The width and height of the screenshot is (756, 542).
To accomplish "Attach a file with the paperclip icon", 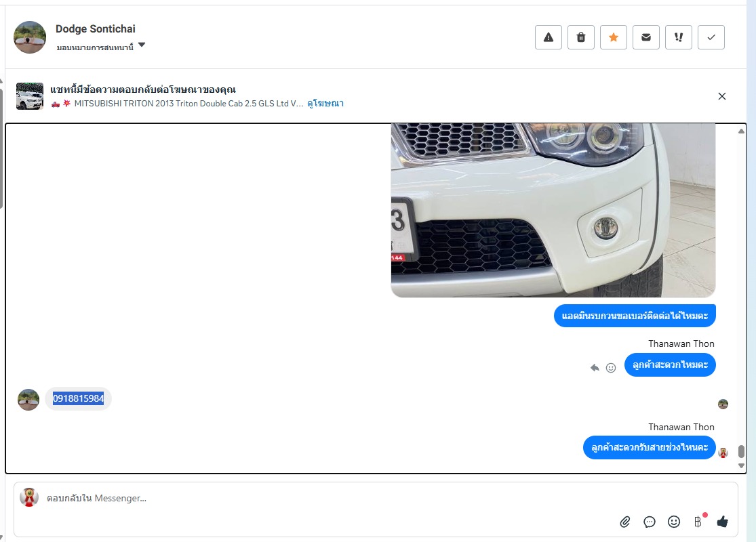I will (x=625, y=522).
